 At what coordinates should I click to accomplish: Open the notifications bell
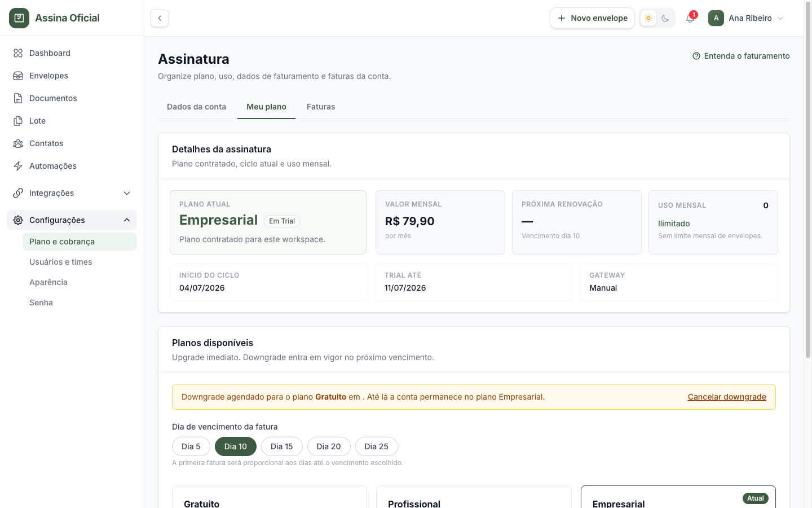click(x=690, y=18)
